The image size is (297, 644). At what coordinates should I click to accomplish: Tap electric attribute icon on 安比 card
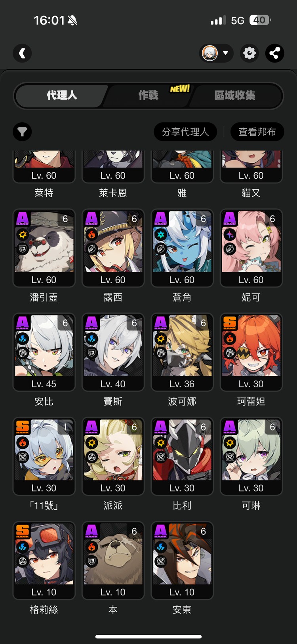click(x=23, y=339)
